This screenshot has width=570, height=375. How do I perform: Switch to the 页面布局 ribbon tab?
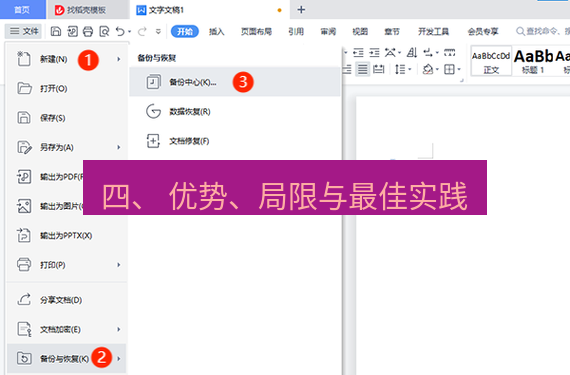256,32
